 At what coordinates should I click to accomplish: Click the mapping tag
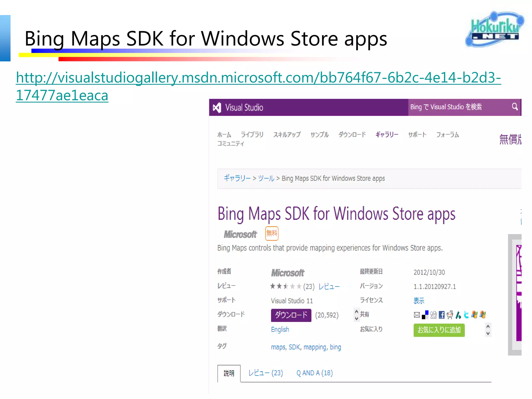tap(315, 347)
